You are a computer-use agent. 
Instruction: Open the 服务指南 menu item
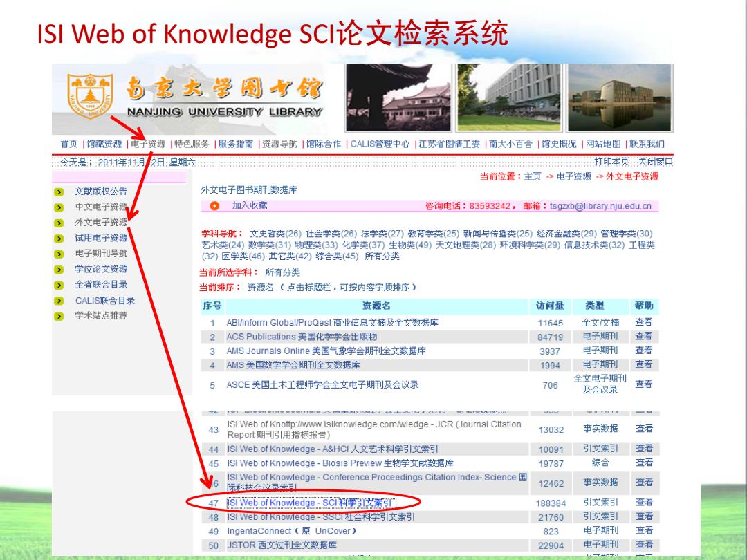(235, 144)
